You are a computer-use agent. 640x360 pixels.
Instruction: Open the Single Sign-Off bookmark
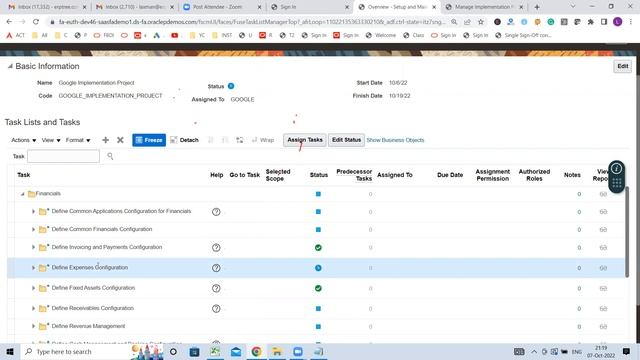click(523, 36)
